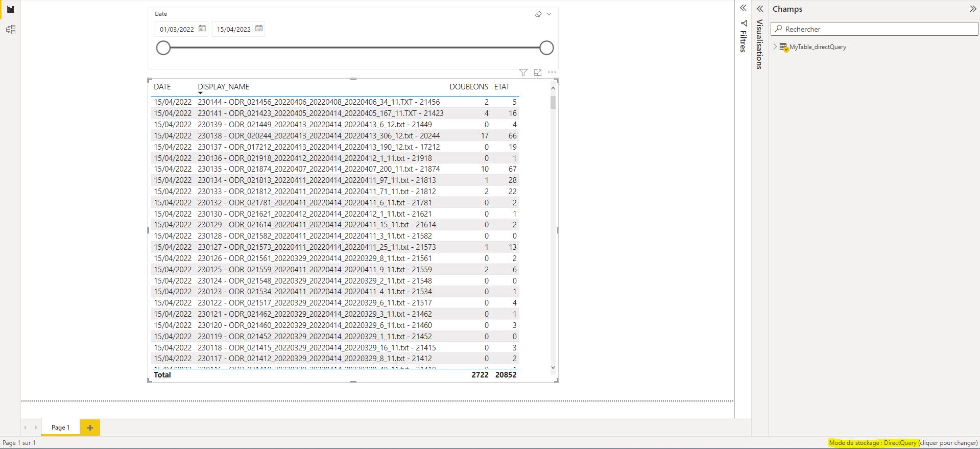Sort by the ETAT column header
This screenshot has width=980, height=449.
[502, 87]
